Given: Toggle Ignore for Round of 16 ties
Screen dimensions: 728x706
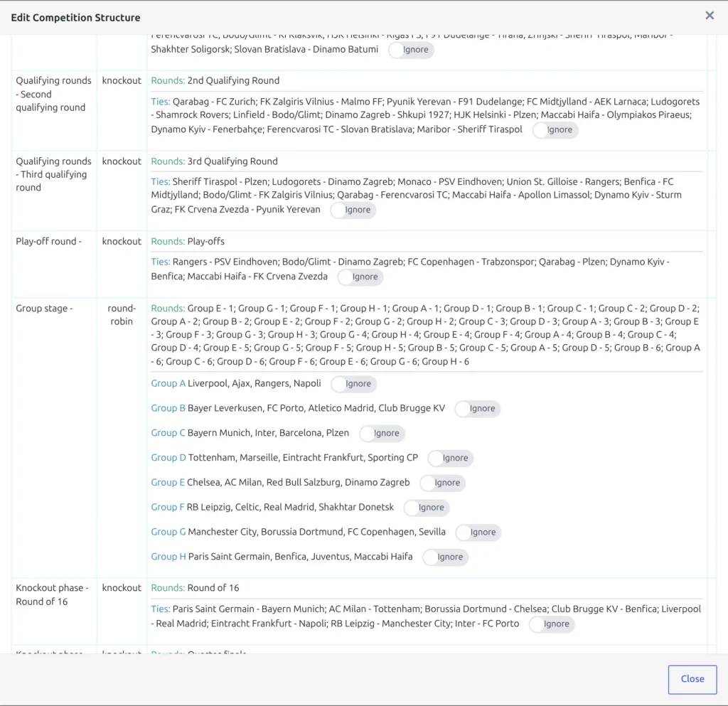Looking at the screenshot, I should 552,624.
